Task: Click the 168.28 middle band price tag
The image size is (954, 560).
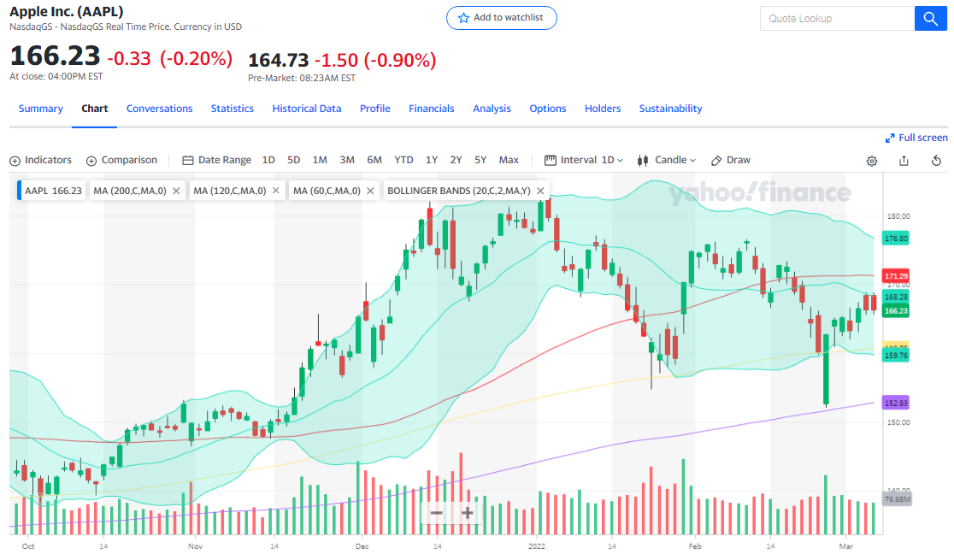Action: coord(896,297)
